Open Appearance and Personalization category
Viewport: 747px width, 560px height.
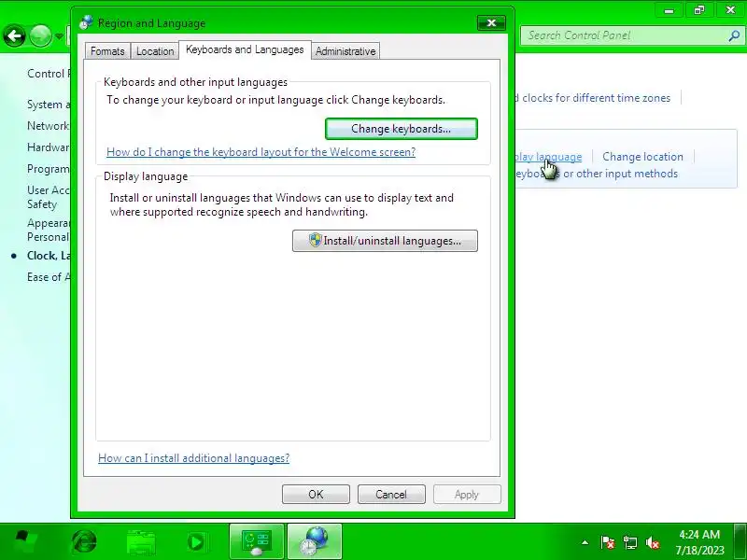click(49, 230)
